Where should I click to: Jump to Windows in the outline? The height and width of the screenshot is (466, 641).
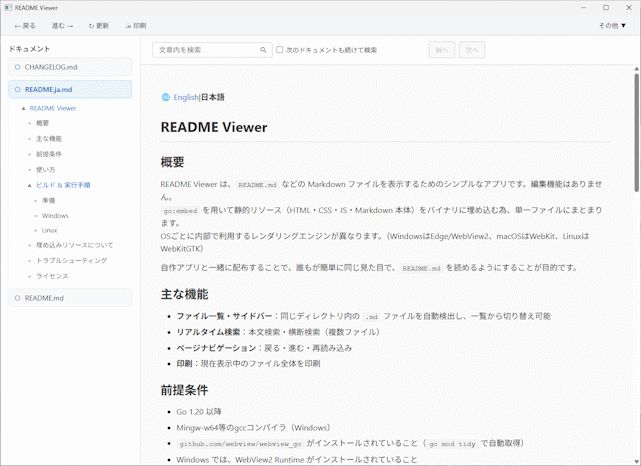(55, 216)
